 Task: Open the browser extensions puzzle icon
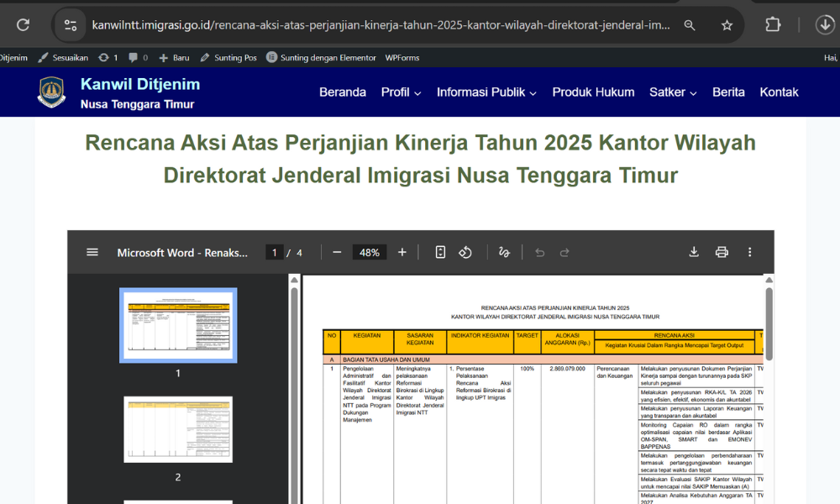pyautogui.click(x=773, y=24)
